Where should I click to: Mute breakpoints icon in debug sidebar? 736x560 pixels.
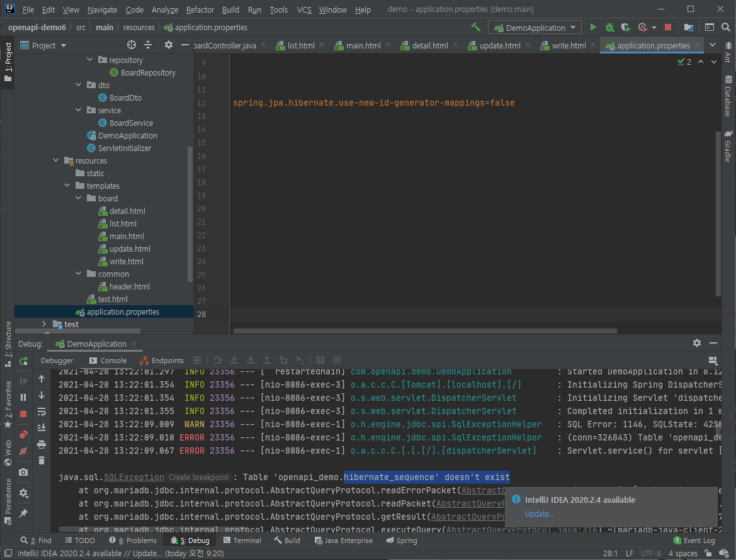(23, 451)
